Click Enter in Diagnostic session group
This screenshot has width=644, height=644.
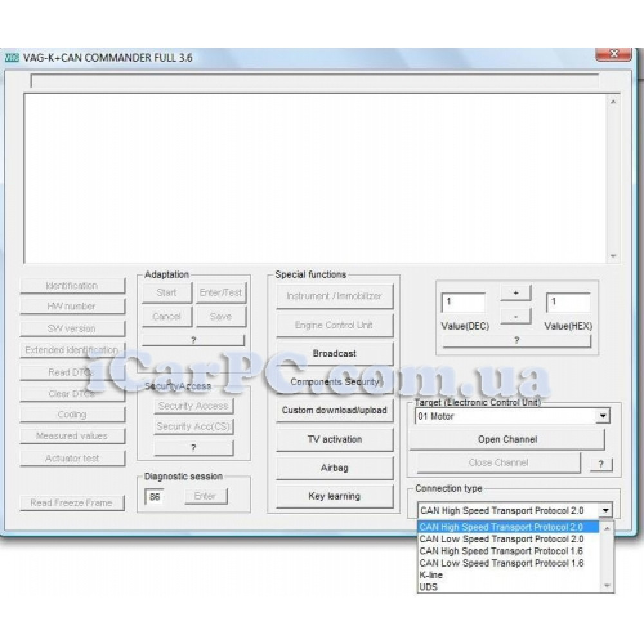coord(205,496)
